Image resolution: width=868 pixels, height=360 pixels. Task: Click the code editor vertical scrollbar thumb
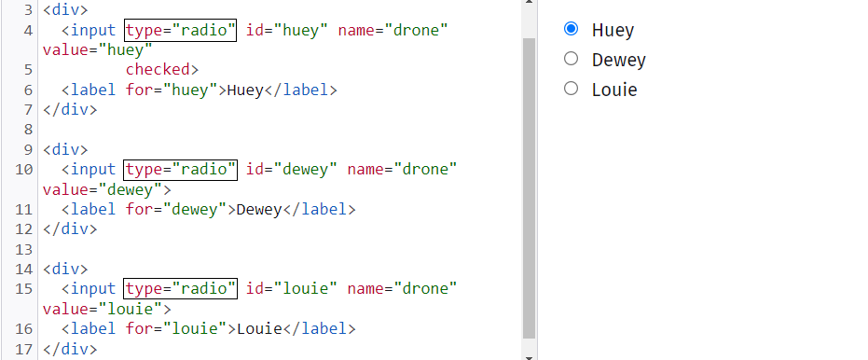point(530,188)
